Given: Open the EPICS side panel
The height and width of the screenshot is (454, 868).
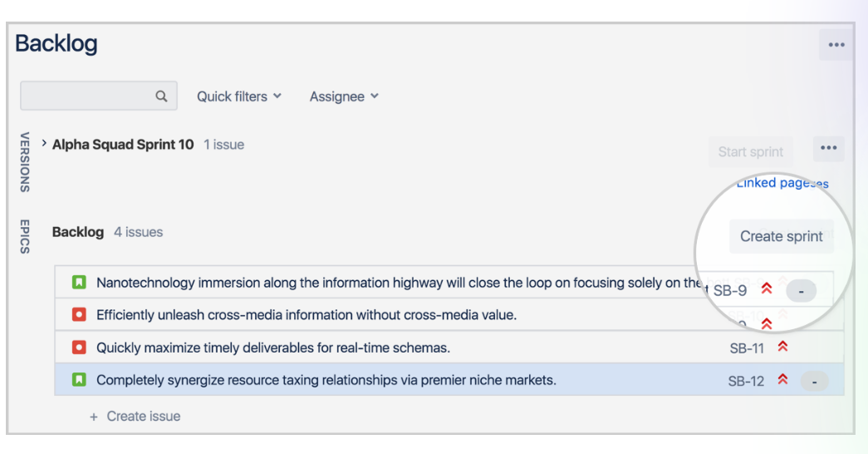Looking at the screenshot, I should pos(25,237).
